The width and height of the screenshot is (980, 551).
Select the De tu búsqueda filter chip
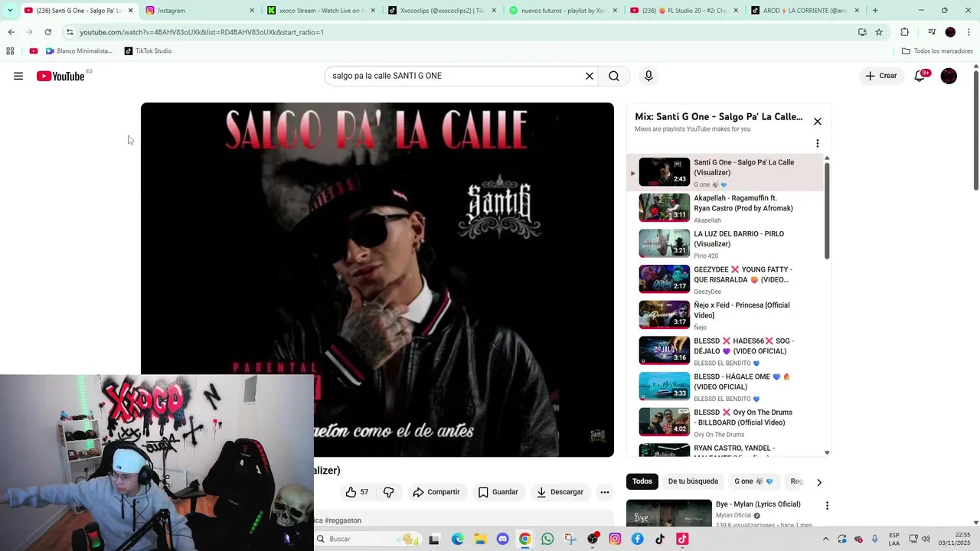pos(693,481)
